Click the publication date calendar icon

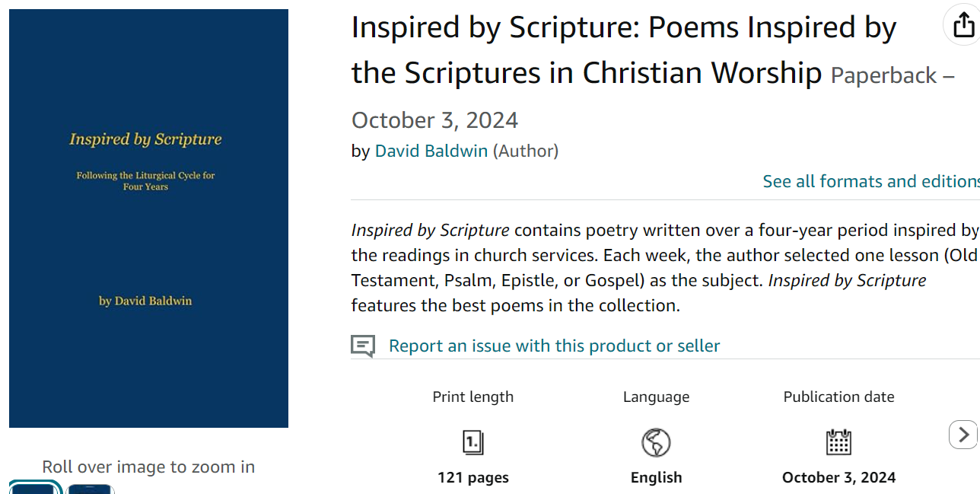[838, 442]
